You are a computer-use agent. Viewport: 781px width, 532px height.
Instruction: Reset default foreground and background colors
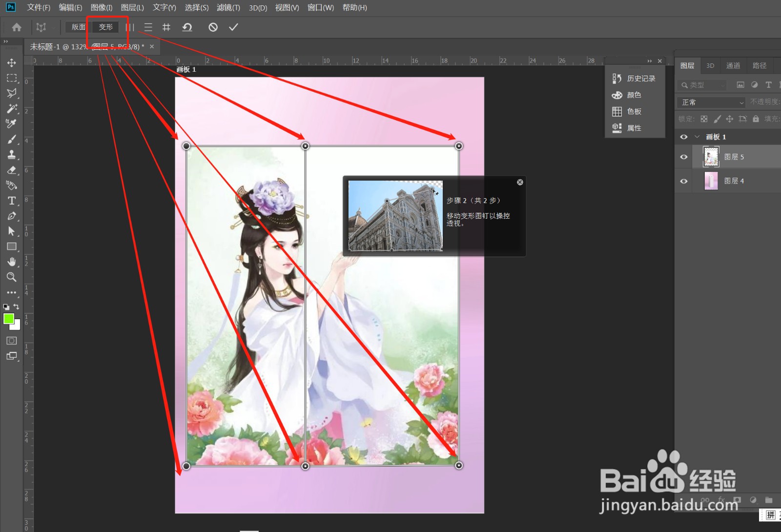tap(6, 307)
